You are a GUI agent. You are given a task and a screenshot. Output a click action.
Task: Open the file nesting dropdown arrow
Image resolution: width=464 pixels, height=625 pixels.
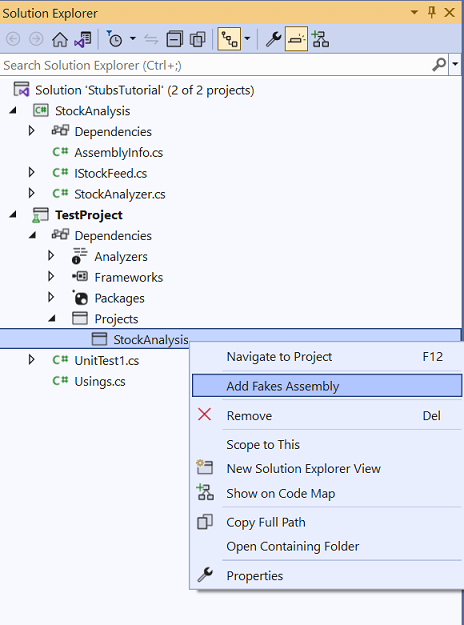pyautogui.click(x=247, y=39)
